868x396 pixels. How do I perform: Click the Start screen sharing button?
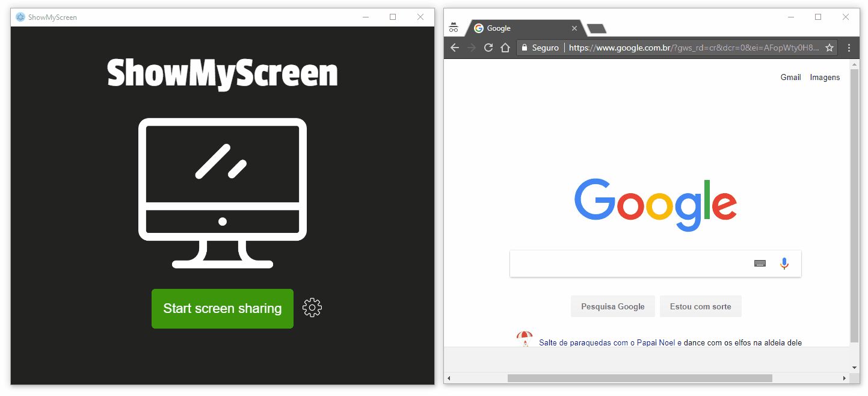pyautogui.click(x=223, y=309)
